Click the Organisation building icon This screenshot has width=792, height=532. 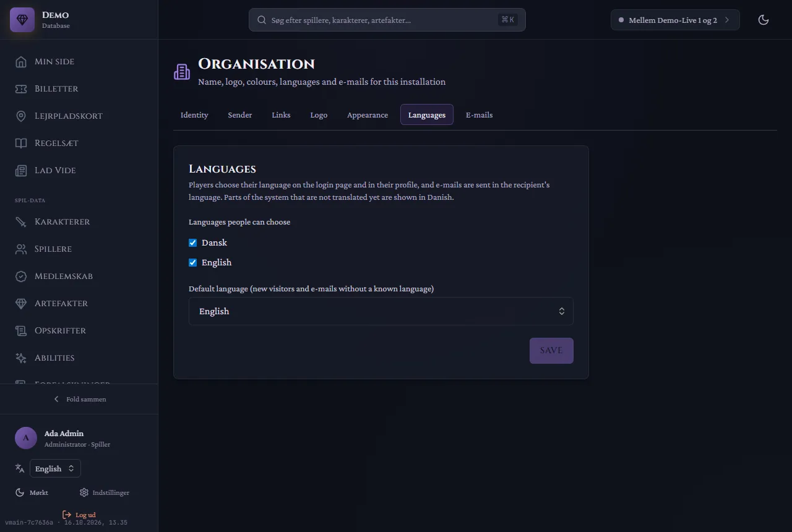point(182,72)
